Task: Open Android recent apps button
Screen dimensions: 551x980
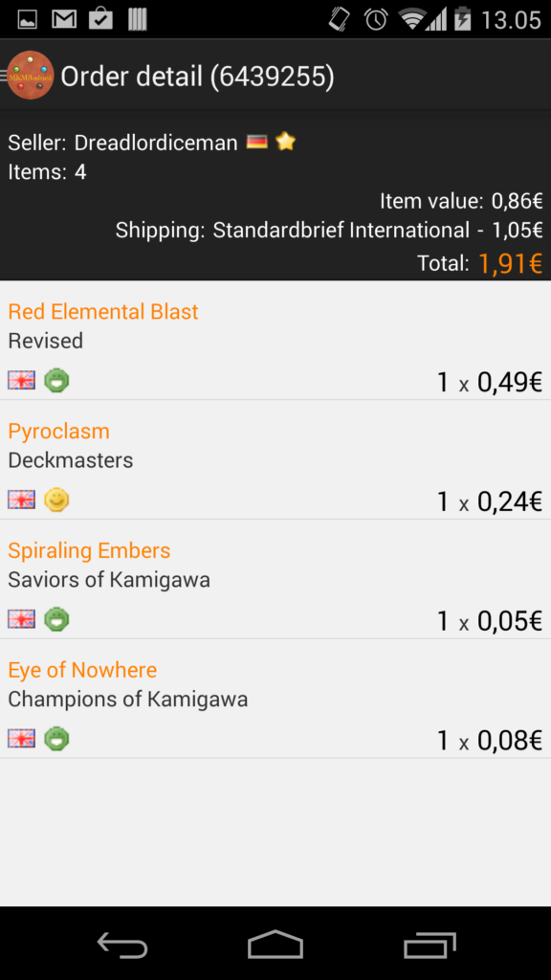Action: point(430,945)
